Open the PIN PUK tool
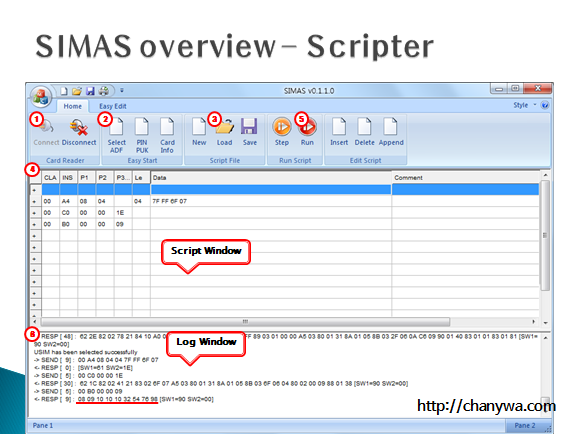580x434 pixels. click(142, 135)
